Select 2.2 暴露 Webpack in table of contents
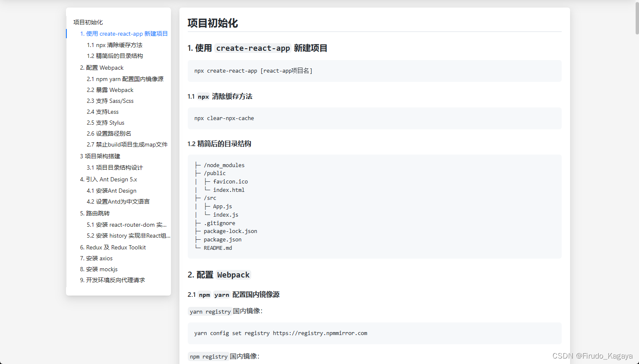Screen dimensions: 639x364 point(110,90)
